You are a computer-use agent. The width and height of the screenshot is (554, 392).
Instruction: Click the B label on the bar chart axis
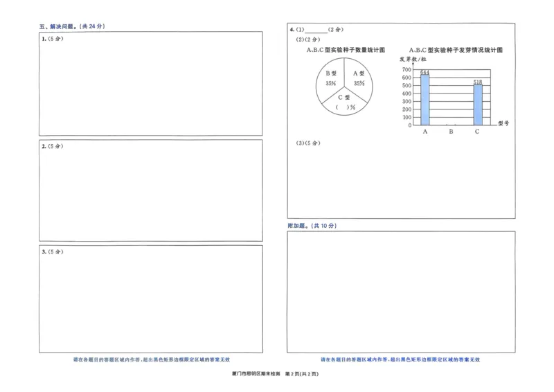pos(451,131)
